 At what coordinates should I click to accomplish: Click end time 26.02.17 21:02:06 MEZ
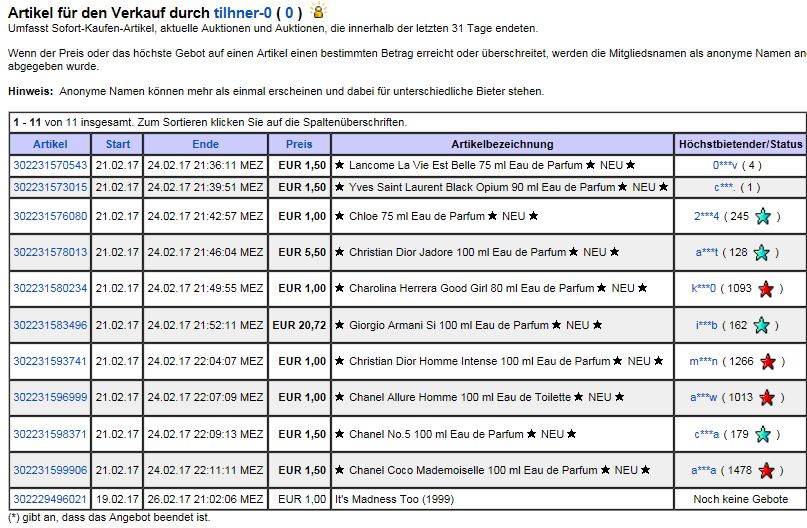pyautogui.click(x=205, y=499)
